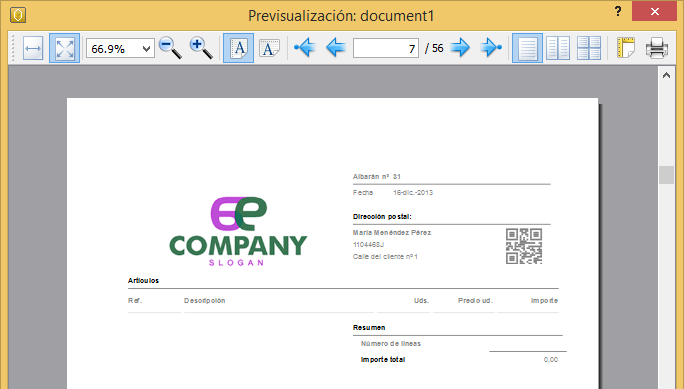Open page setup icon
Screen dimensions: 684x389
(x=626, y=48)
